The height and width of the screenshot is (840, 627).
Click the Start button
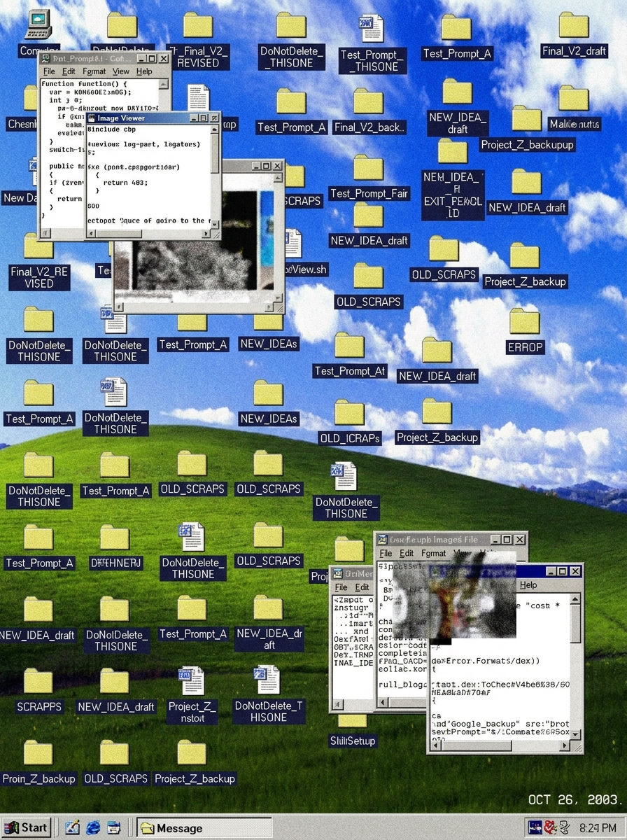click(x=27, y=827)
